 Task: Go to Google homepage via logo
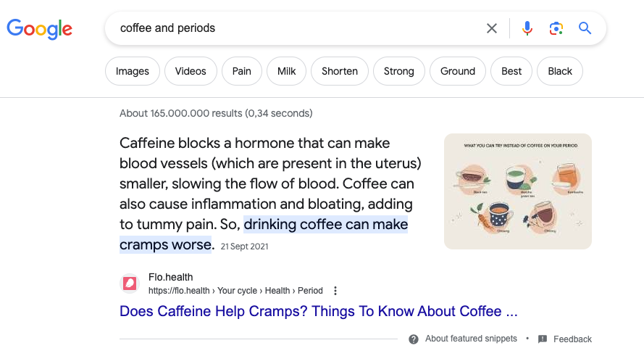[x=39, y=29]
